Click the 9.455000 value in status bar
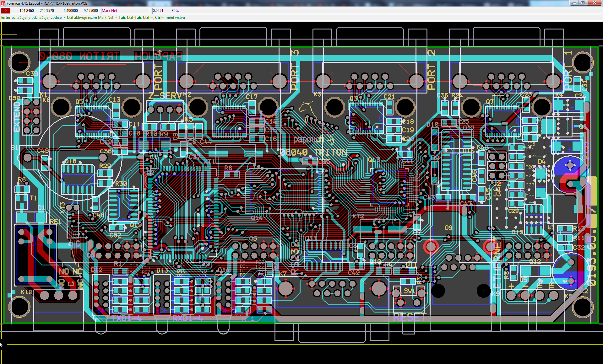This screenshot has width=603, height=364. point(91,11)
